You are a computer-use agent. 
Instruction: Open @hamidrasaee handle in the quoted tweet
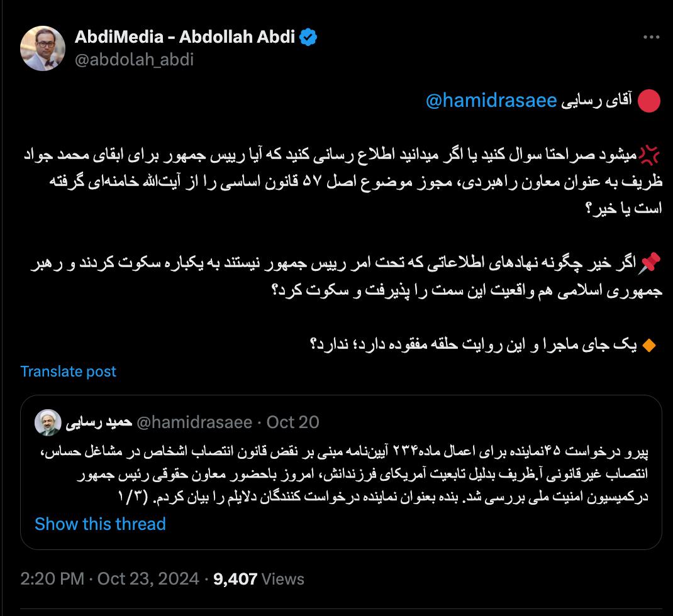[x=194, y=422]
